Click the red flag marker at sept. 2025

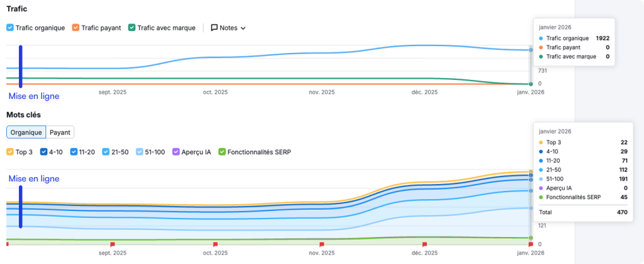click(x=113, y=243)
